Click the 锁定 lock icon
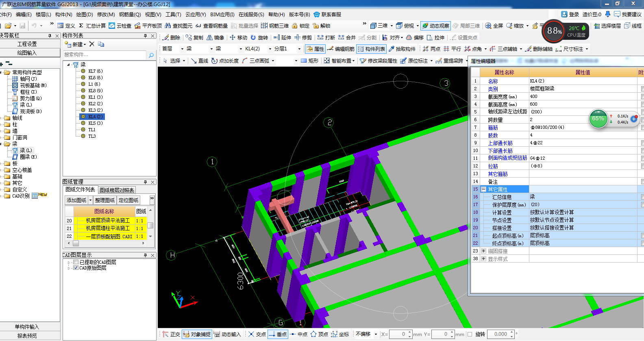Screen dimensions: 644x341 click(300, 26)
